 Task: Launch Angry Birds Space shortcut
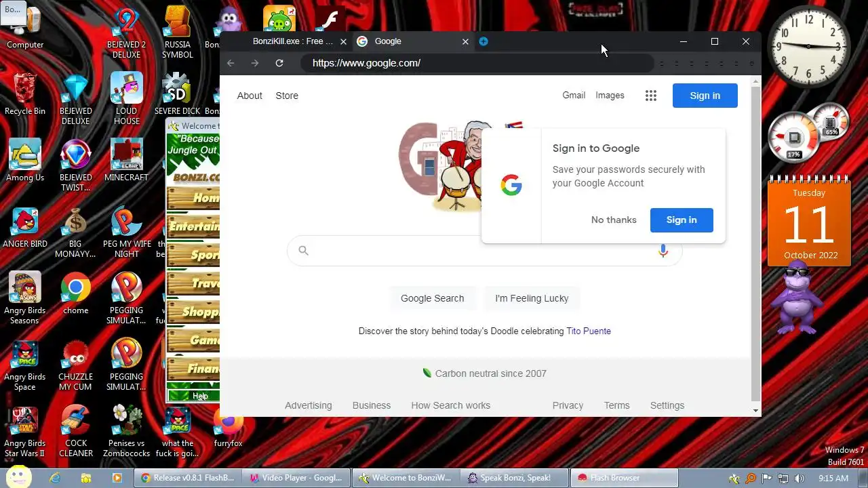25,365
